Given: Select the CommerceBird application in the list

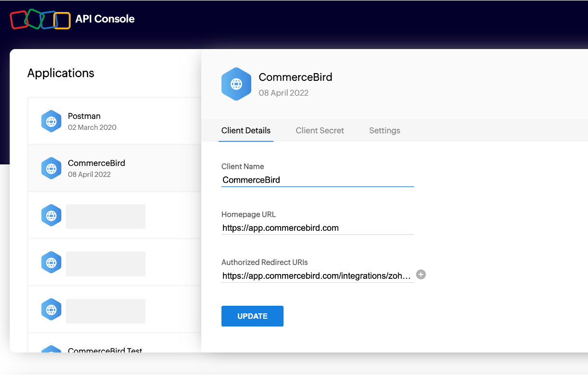Looking at the screenshot, I should (114, 168).
